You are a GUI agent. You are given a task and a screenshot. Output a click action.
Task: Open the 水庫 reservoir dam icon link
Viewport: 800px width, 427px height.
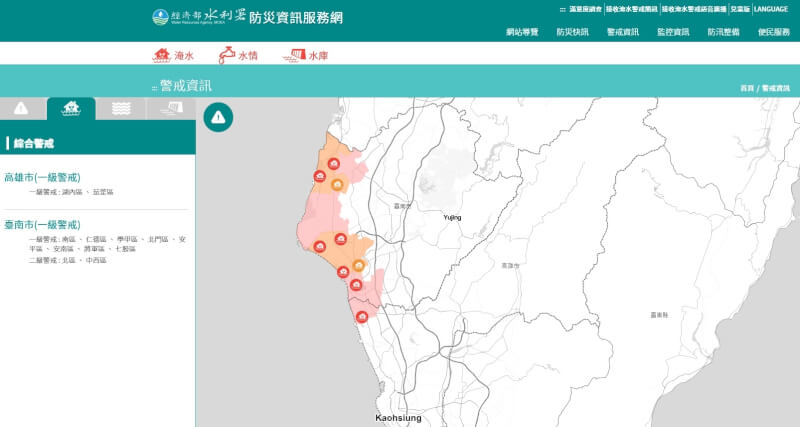pos(305,56)
